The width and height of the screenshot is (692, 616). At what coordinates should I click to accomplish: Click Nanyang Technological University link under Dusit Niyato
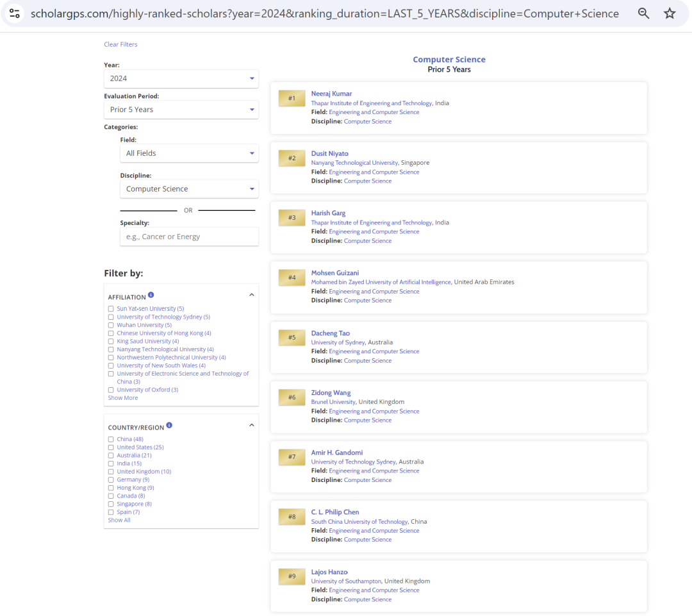[x=354, y=163]
